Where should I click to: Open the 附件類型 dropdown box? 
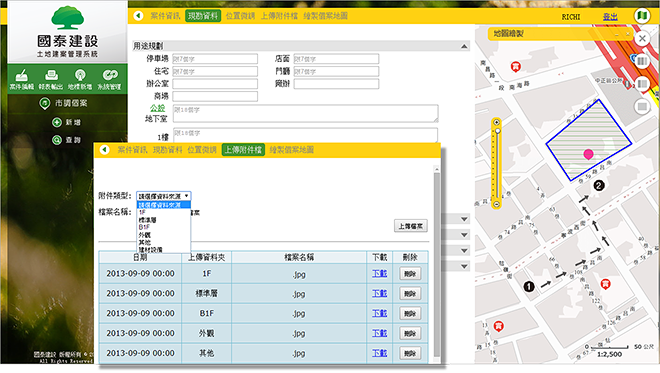[163, 196]
